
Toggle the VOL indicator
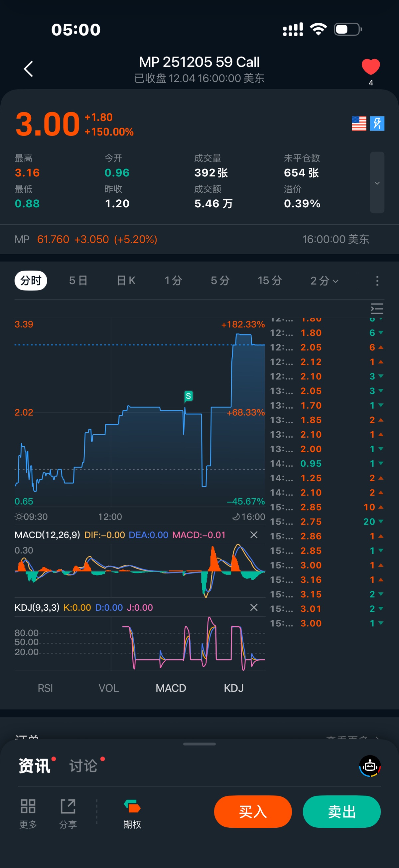coord(108,688)
